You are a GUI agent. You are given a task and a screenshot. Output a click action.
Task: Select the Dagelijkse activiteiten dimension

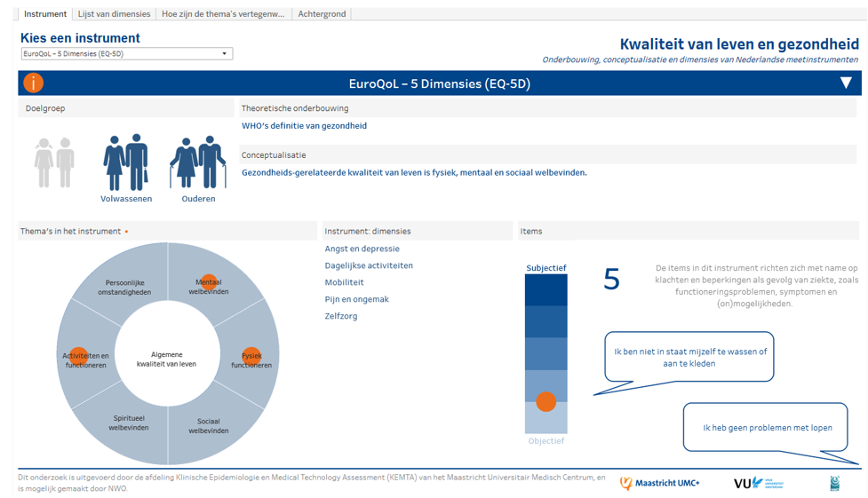coord(369,265)
